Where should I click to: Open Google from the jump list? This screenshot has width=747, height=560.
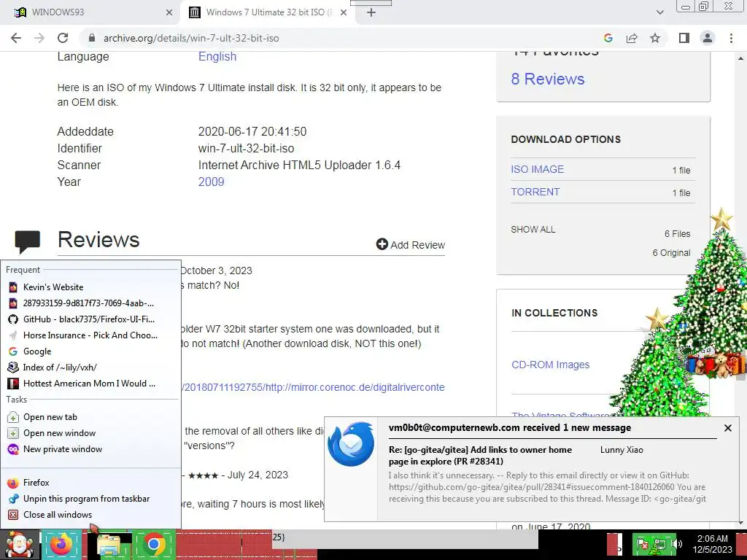tap(90, 351)
